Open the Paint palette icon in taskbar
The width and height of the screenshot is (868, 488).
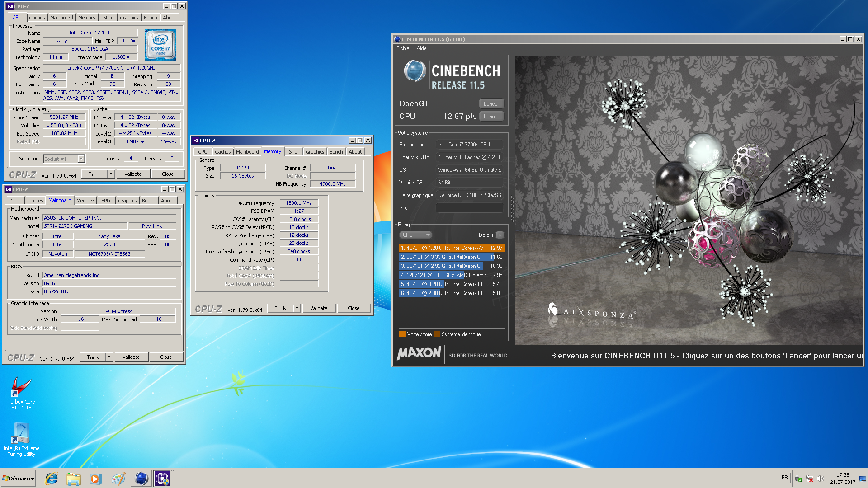[x=118, y=478]
